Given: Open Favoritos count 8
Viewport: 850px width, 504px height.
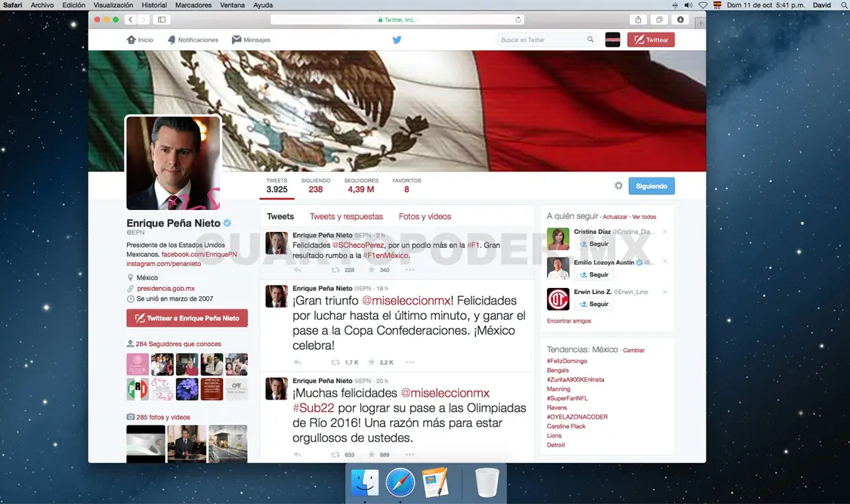Looking at the screenshot, I should coord(406,186).
